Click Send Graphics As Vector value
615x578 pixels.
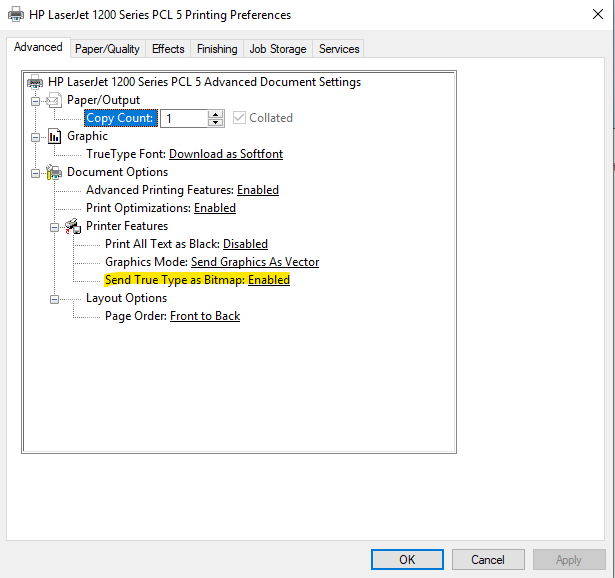tap(255, 262)
